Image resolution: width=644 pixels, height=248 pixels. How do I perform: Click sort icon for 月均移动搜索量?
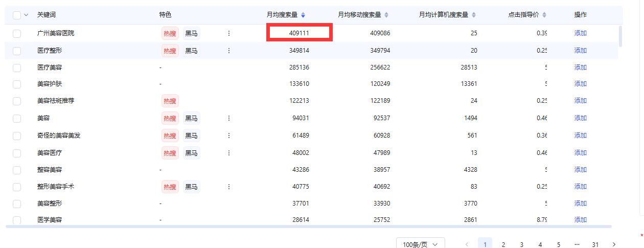(x=386, y=15)
